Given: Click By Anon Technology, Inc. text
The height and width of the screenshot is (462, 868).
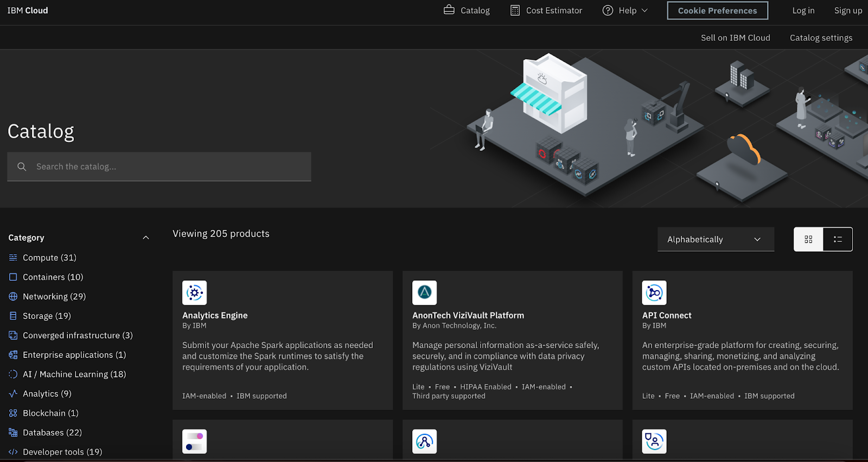Looking at the screenshot, I should pyautogui.click(x=454, y=325).
